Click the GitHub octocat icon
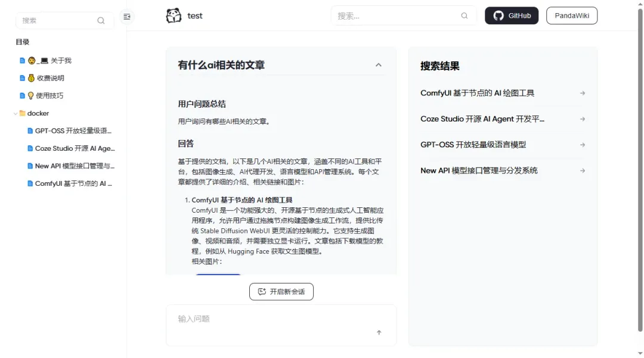Image resolution: width=644 pixels, height=358 pixels. tap(498, 15)
